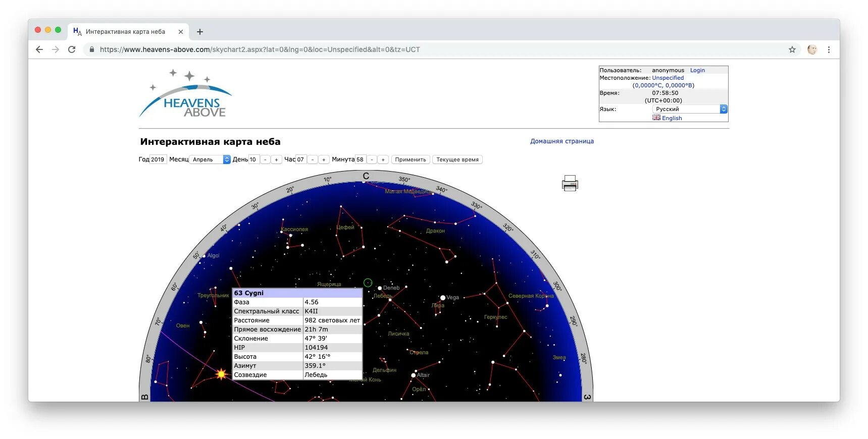Screen dimensions: 868x439
Task: Decrease the Час value with minus button
Action: pos(313,159)
